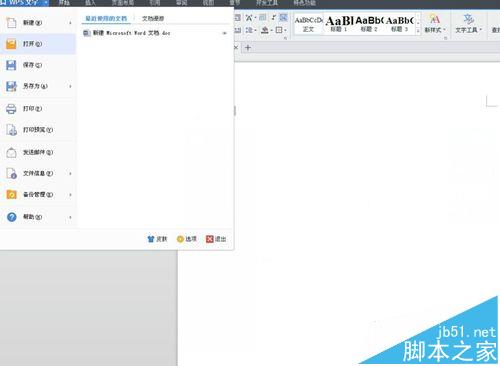Switch to the 特色功能 ribbon tab

(304, 3)
